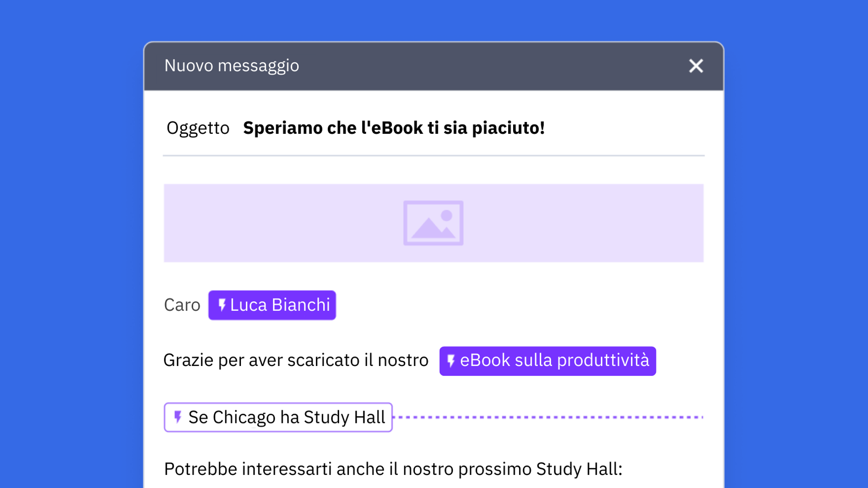Click the Potrebbe interessarti anche paragraph
The width and height of the screenshot is (868, 488).
[x=393, y=469]
